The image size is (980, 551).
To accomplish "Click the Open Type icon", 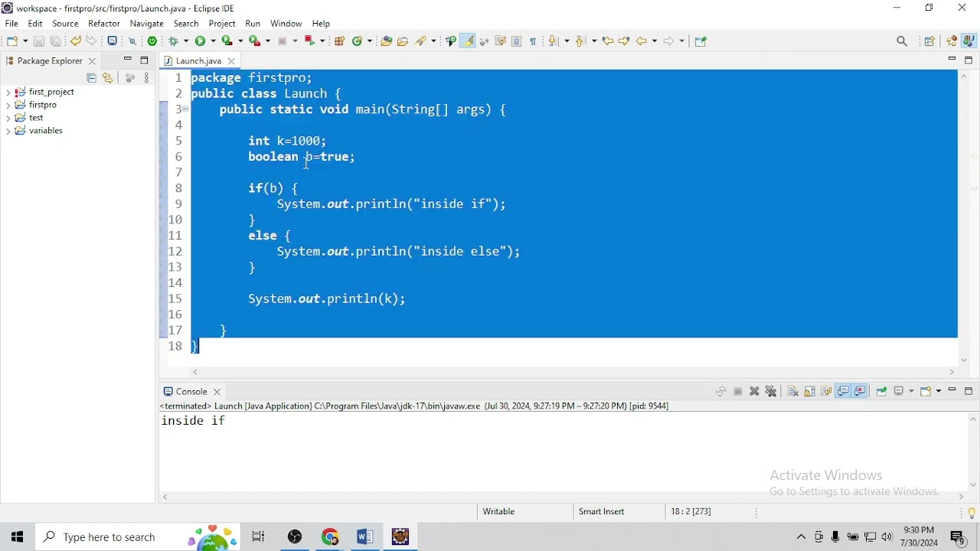I will (387, 41).
